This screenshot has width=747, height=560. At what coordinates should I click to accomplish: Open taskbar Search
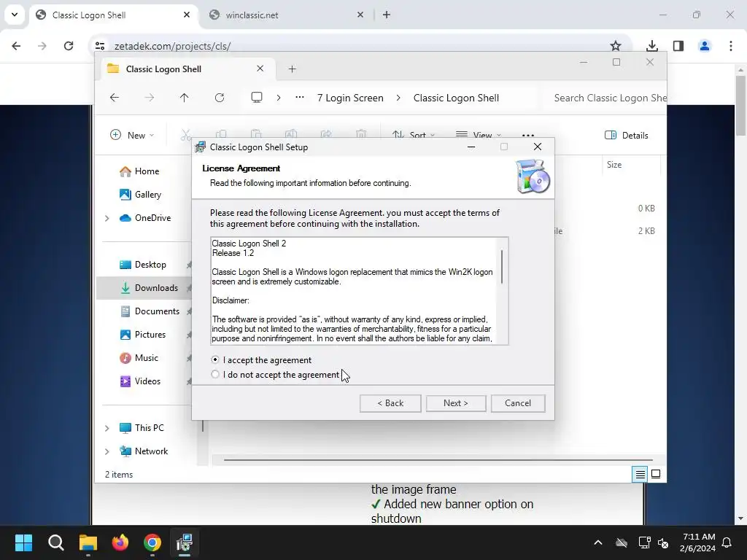click(x=55, y=542)
